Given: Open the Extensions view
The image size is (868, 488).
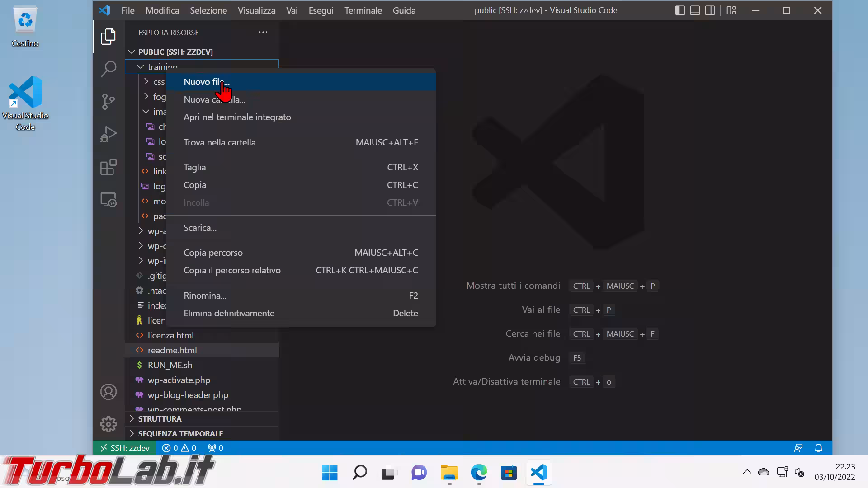Looking at the screenshot, I should point(108,167).
